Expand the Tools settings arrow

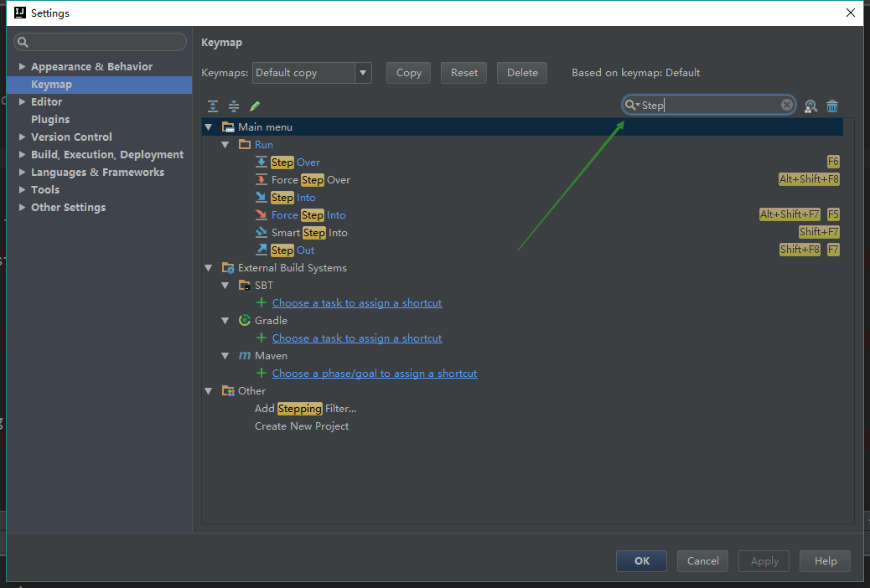[x=22, y=189]
